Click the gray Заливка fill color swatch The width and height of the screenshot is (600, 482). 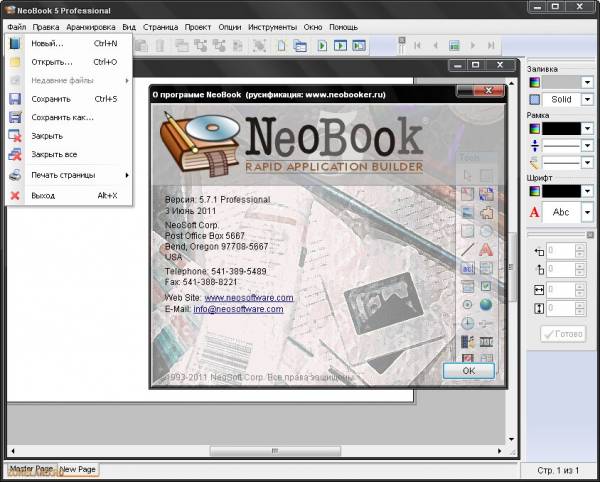tap(561, 82)
